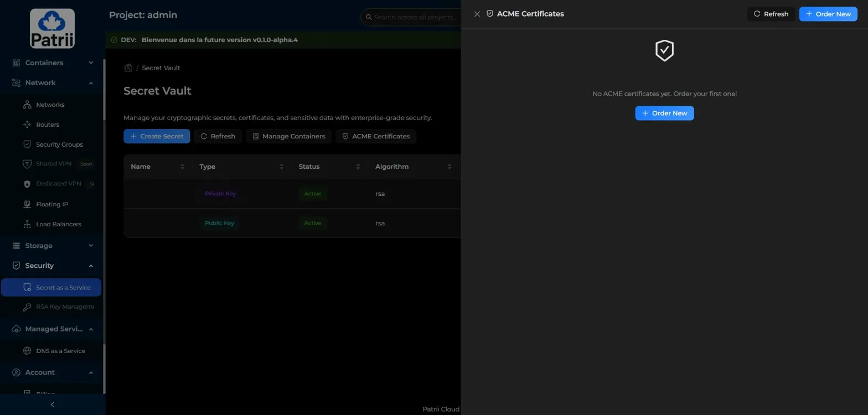Click Order New in the panel header
This screenshot has height=415, width=868.
(828, 14)
